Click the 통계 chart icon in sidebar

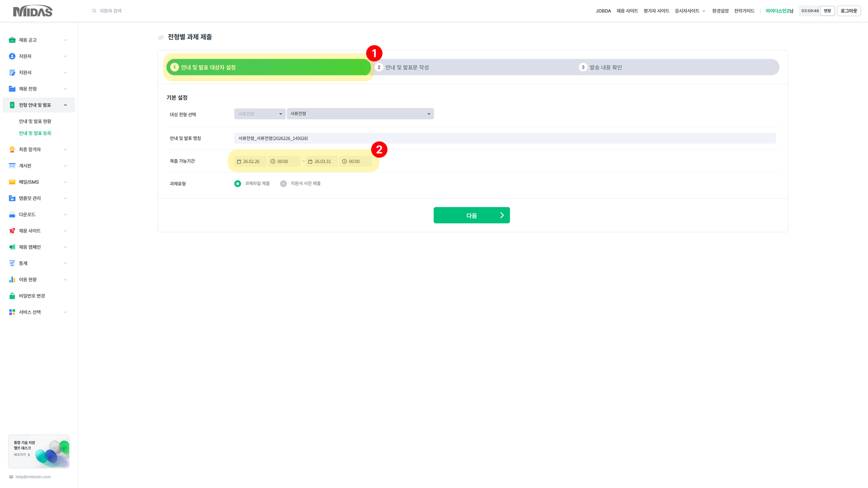coord(12,263)
